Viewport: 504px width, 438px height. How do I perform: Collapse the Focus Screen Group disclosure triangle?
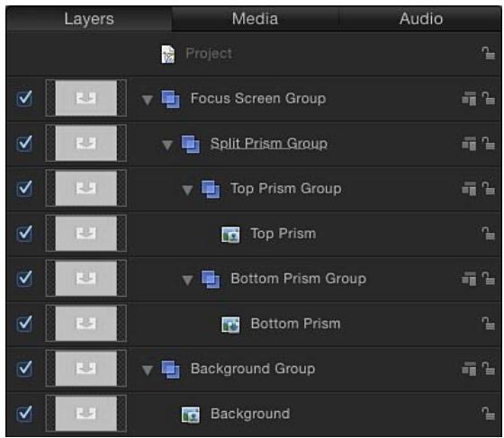pos(148,100)
